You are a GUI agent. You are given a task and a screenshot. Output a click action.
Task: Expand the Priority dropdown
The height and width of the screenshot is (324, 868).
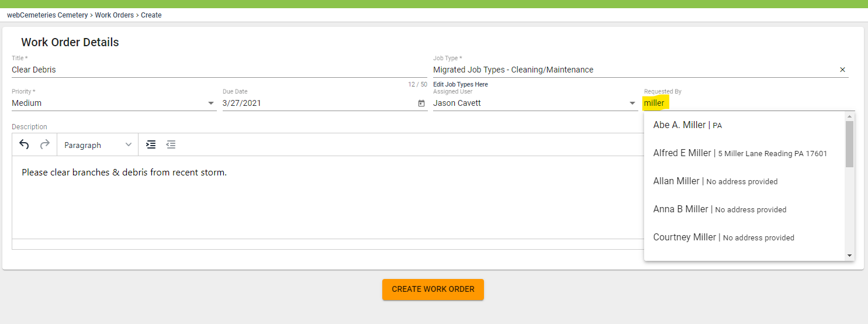pyautogui.click(x=211, y=104)
